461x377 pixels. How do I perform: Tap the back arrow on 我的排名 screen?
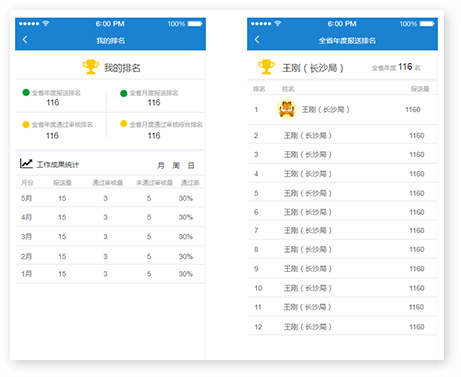click(x=25, y=40)
